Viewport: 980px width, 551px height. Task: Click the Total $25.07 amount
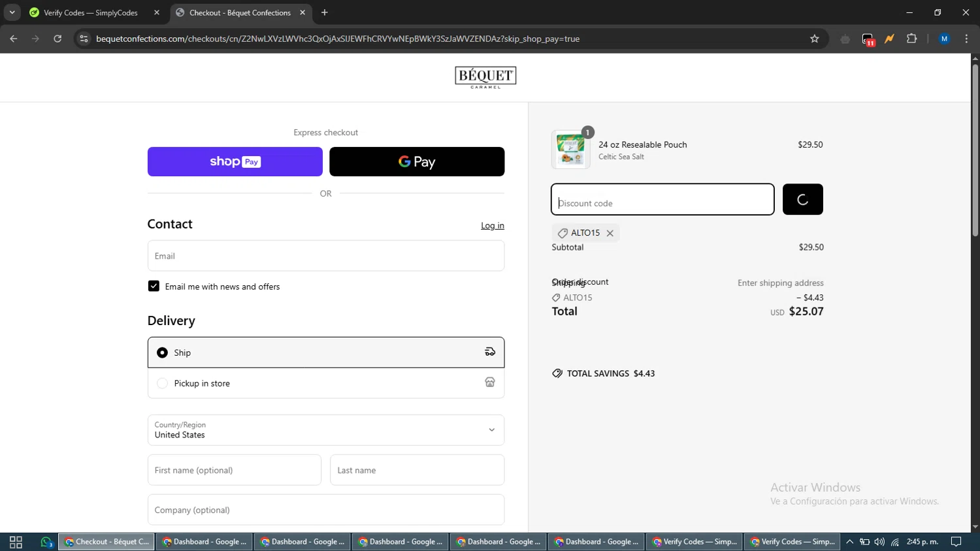(806, 311)
